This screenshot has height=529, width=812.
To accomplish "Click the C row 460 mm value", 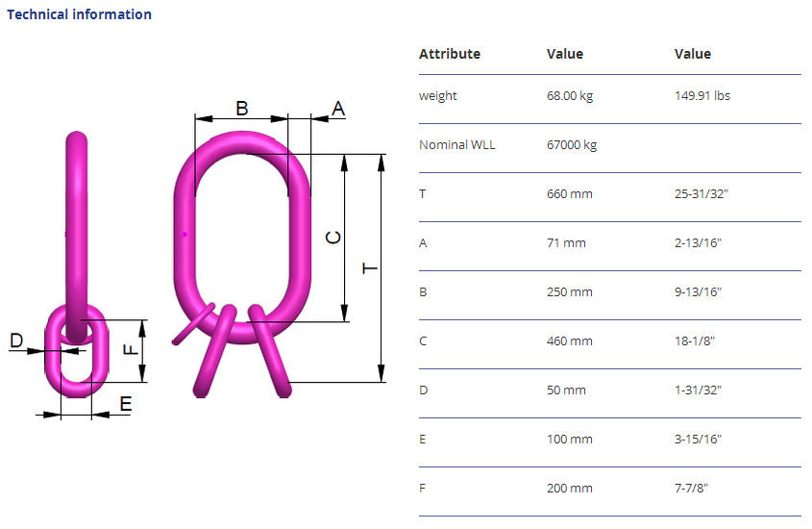I will point(570,340).
